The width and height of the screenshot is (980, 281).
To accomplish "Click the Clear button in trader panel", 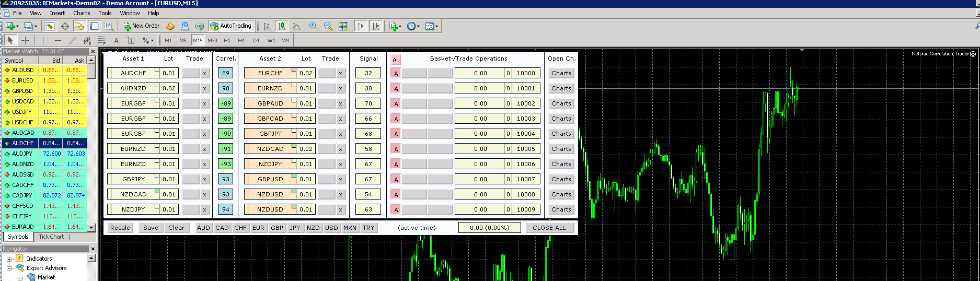I will click(176, 228).
